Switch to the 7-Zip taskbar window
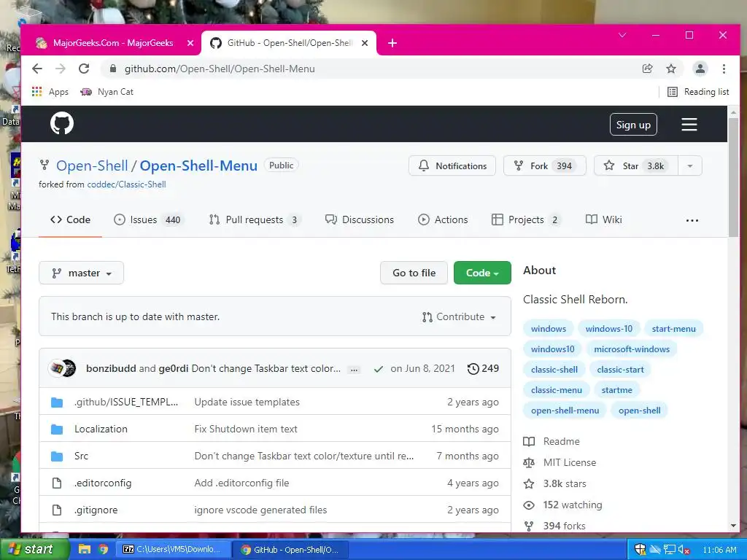Screen dimensions: 747x560 click(x=172, y=549)
